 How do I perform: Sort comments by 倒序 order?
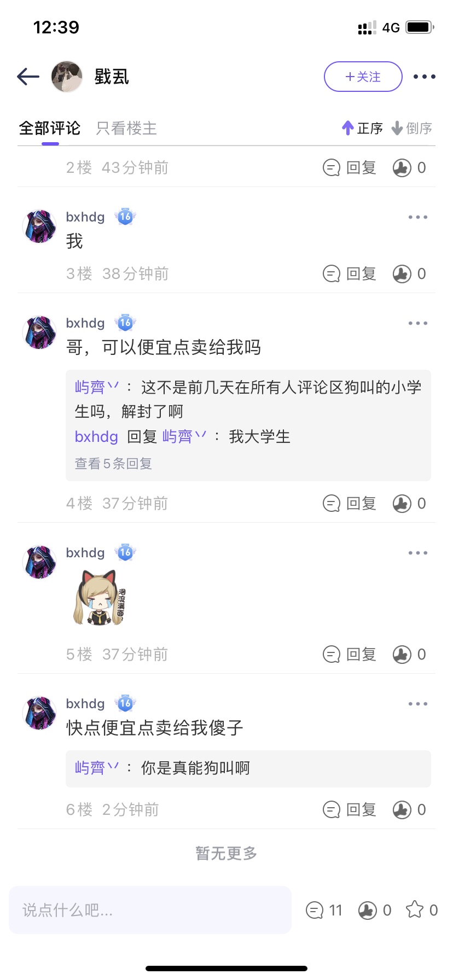coord(412,129)
